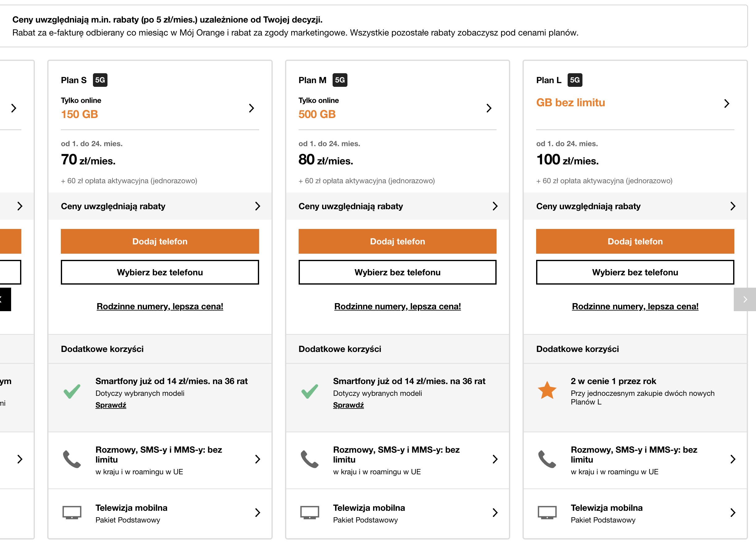756x550 pixels.
Task: Expand Rozmowy, SMS-y i MMS-y in Plan L
Action: [733, 459]
